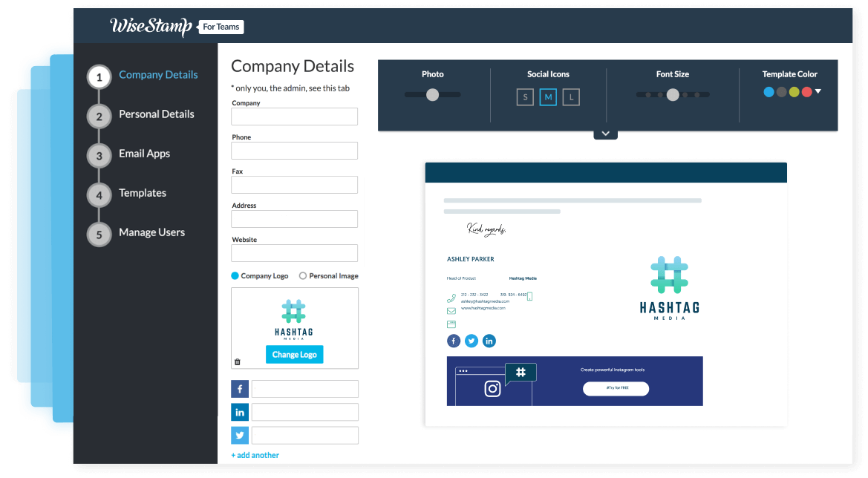This screenshot has height=478, width=868.
Task: Select the large 'L' social icon size
Action: [x=570, y=96]
